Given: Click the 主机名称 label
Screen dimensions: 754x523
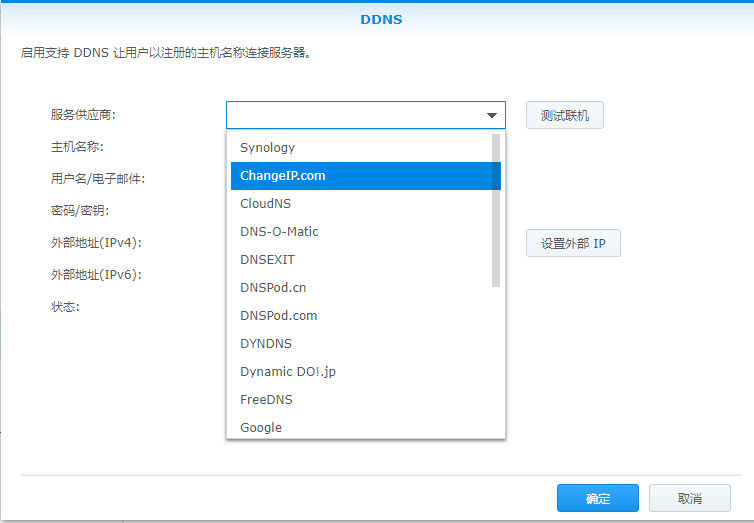Looking at the screenshot, I should pyautogui.click(x=77, y=147).
